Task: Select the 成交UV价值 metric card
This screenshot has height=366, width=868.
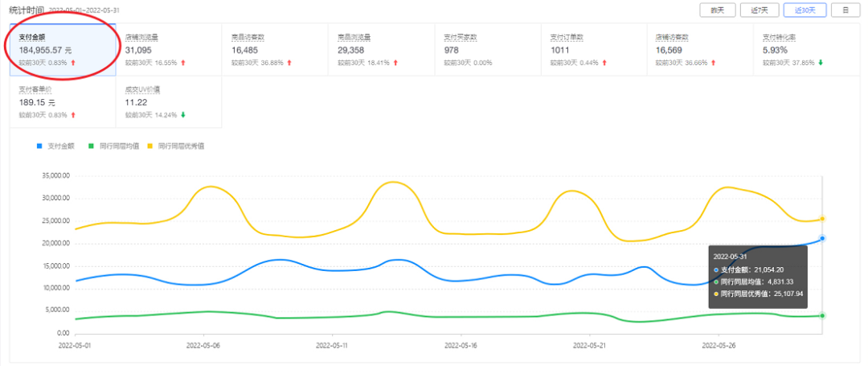Action: click(169, 102)
